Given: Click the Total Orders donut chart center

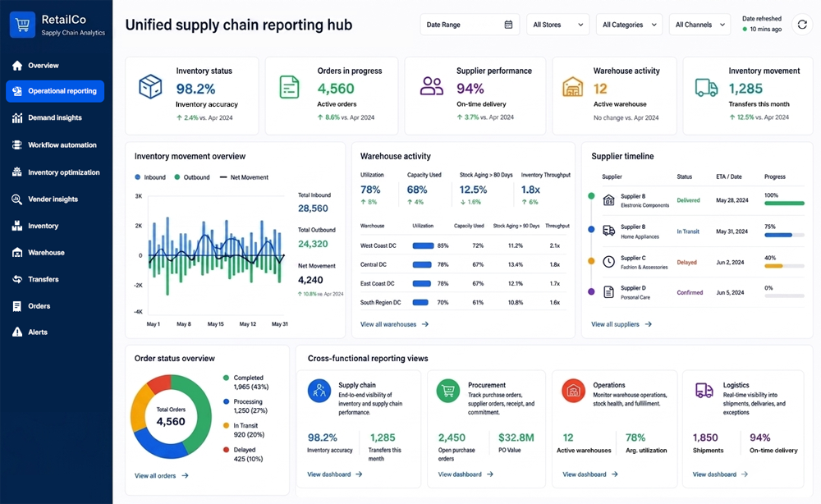Looking at the screenshot, I should [x=171, y=417].
